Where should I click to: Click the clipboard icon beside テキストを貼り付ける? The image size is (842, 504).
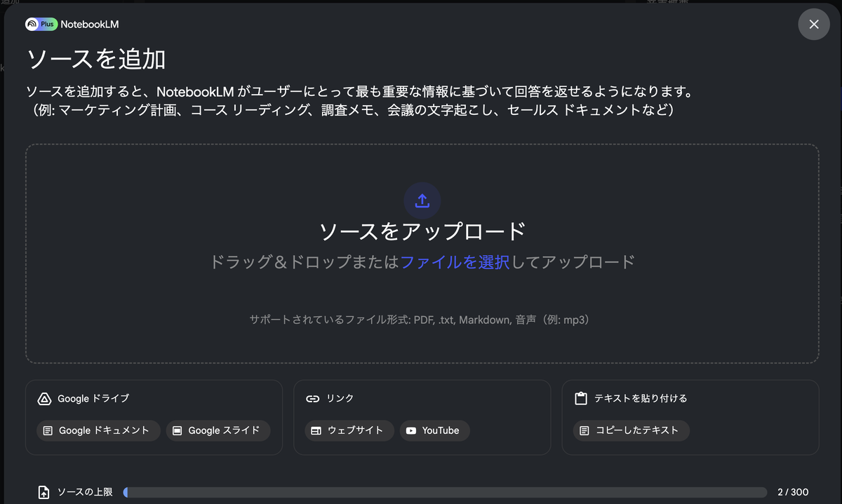click(x=580, y=399)
